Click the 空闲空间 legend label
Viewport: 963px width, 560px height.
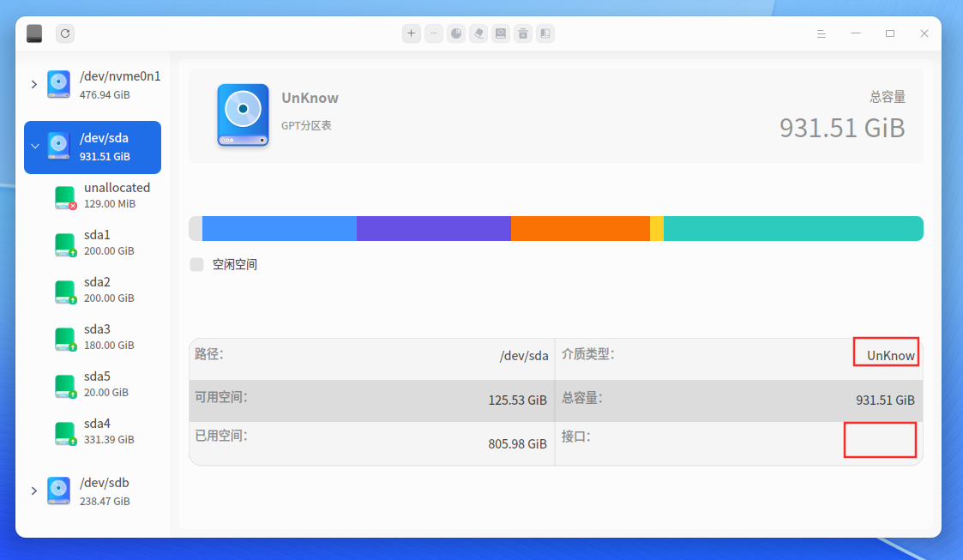click(235, 265)
